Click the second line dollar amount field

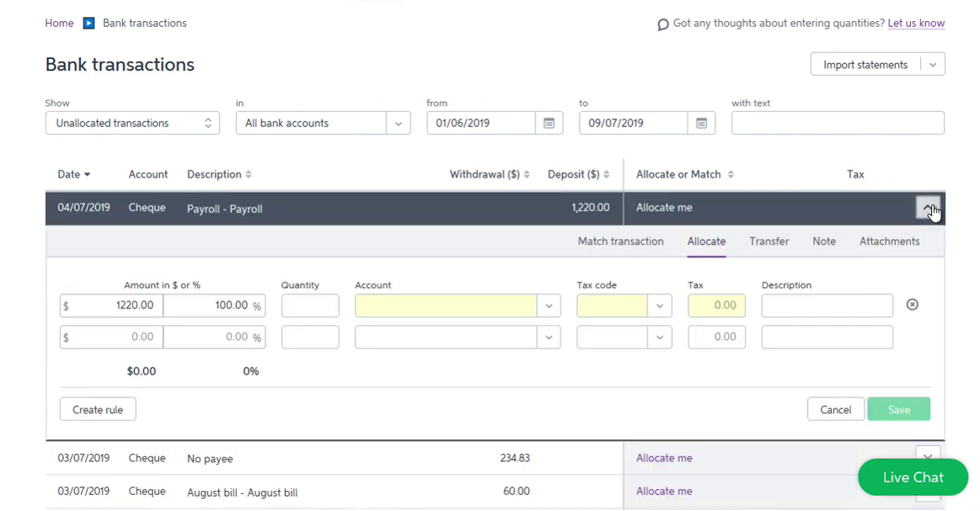(111, 338)
